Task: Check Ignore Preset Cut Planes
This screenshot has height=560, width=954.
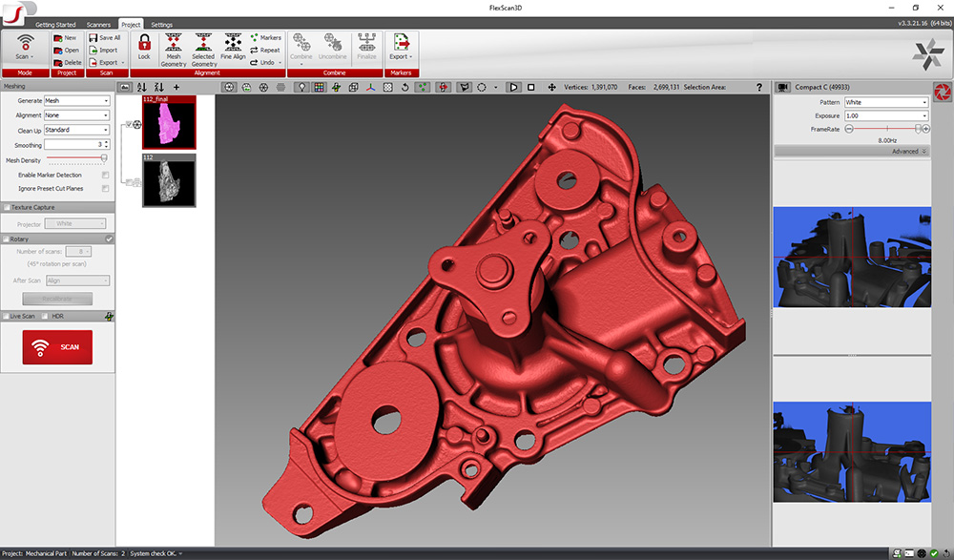Action: (105, 189)
